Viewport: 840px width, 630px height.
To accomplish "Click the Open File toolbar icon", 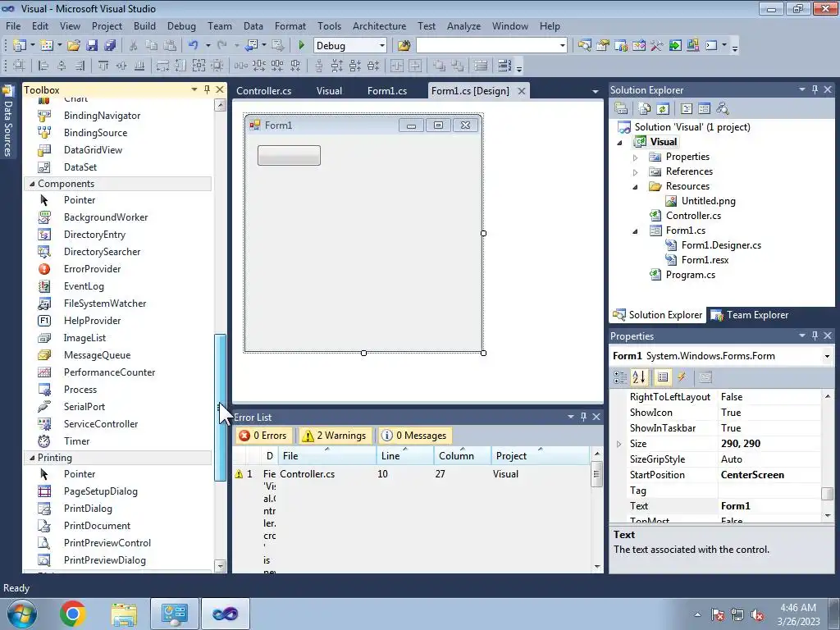I will [74, 46].
